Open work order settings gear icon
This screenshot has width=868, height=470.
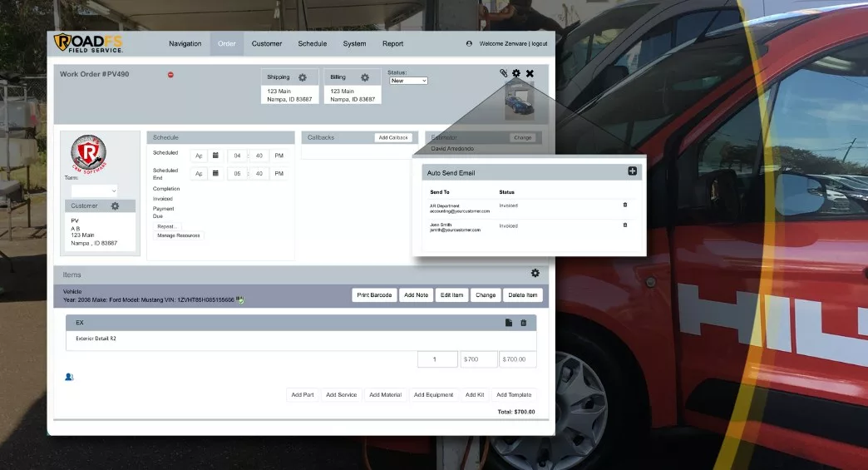tap(516, 73)
